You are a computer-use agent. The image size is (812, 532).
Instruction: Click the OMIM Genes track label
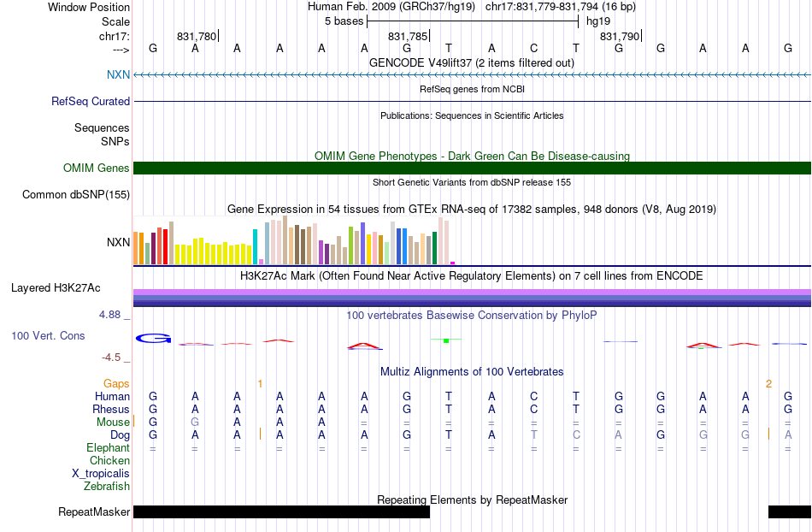coord(97,168)
